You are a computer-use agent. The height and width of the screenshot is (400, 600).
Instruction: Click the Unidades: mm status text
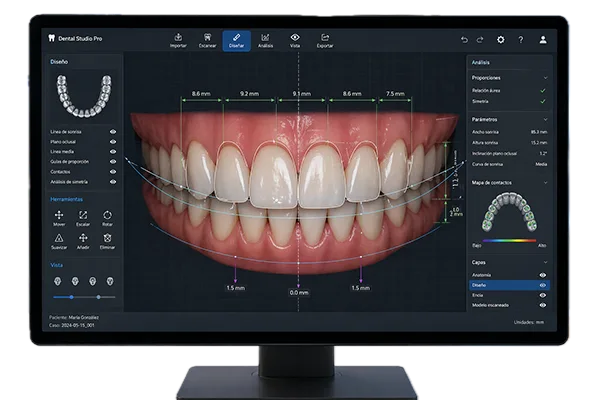tap(529, 322)
